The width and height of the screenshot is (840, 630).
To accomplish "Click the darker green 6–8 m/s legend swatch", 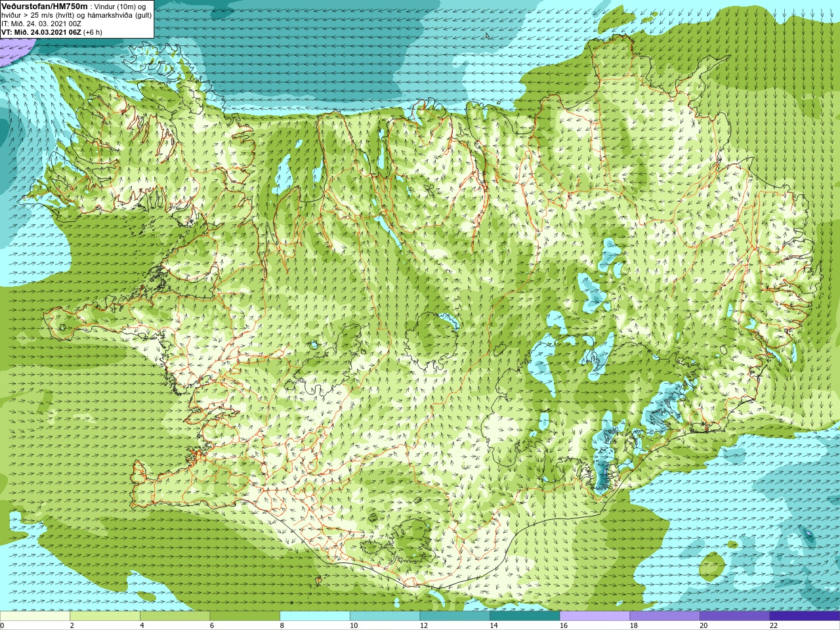I will point(245,616).
